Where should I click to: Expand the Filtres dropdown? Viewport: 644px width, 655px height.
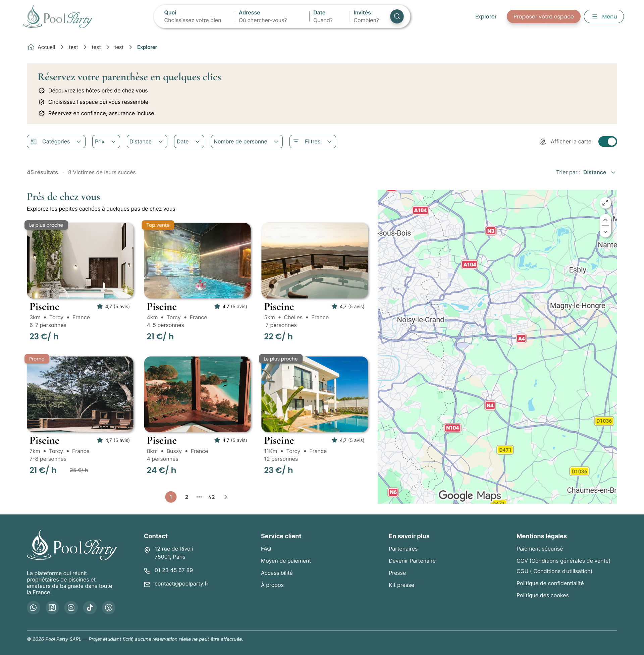tap(313, 141)
